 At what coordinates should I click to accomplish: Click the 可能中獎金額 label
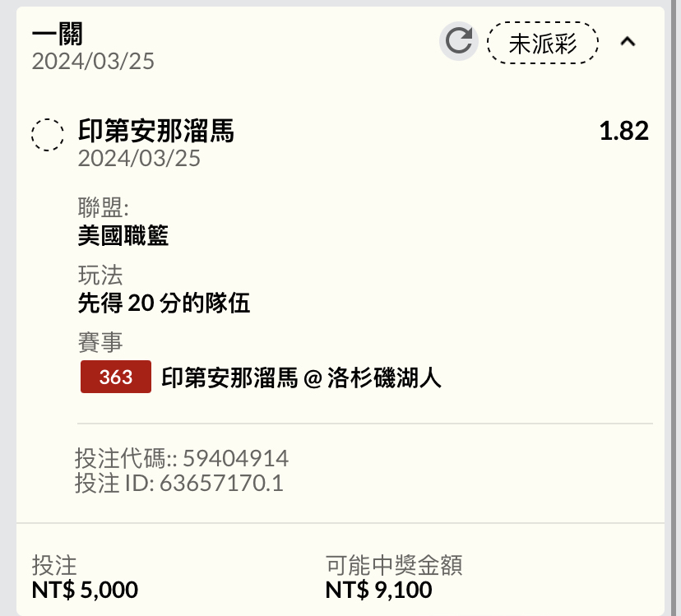pos(394,565)
